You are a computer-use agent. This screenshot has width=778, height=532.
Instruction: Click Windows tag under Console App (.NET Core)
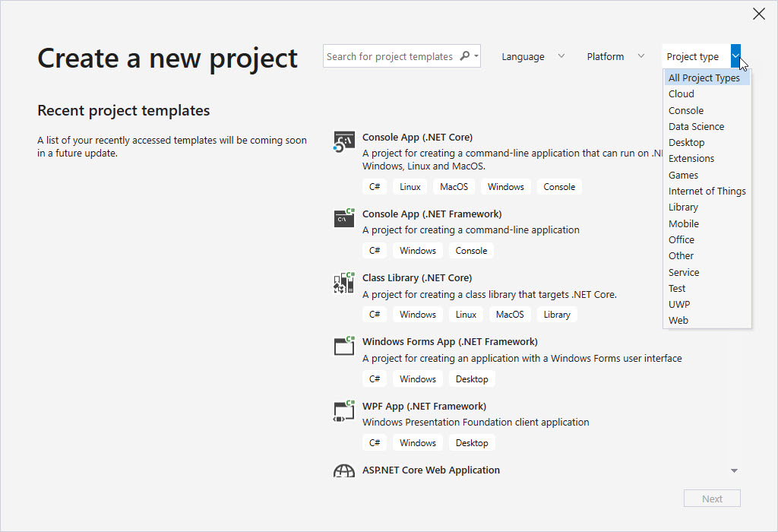[x=505, y=187]
